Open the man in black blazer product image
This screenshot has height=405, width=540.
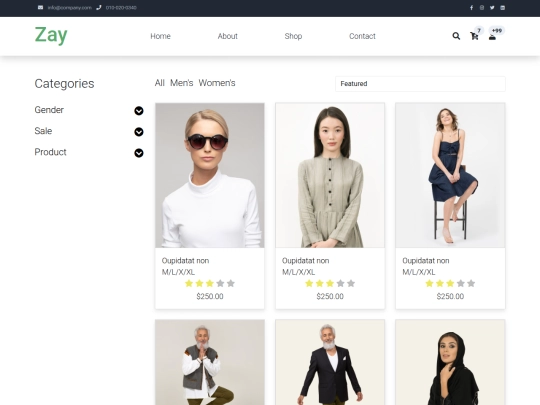pyautogui.click(x=330, y=362)
